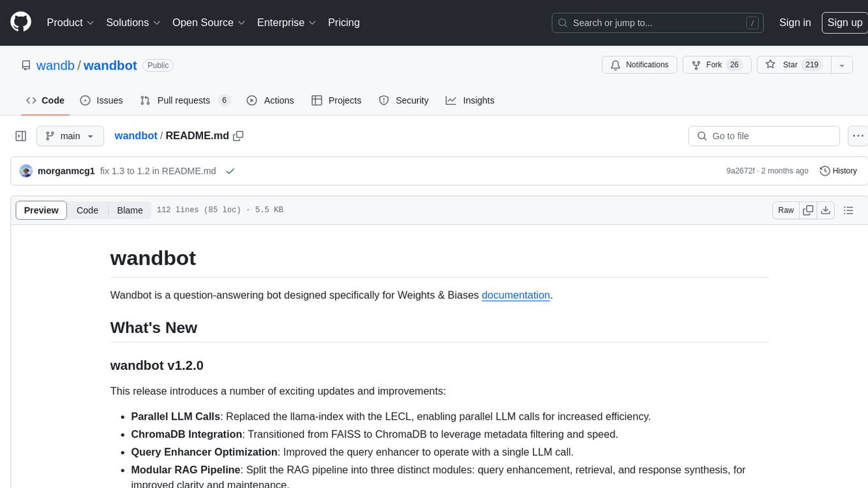Viewport: 868px width, 488px height.
Task: Copy the raw file contents
Action: [808, 210]
